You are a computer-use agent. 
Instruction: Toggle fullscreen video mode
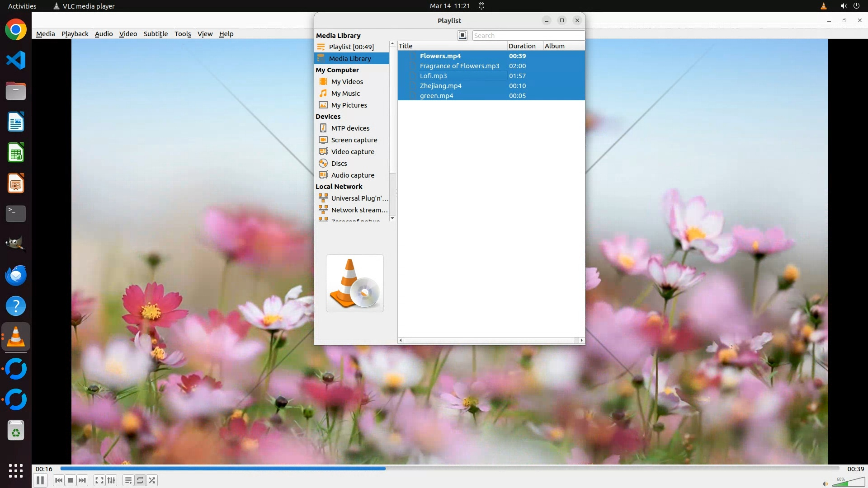tap(99, 480)
